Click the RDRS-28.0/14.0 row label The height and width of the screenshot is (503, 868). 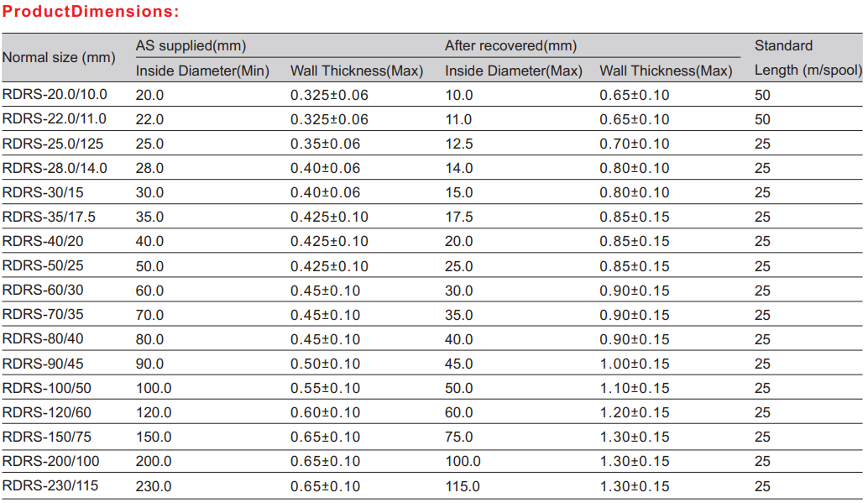point(55,168)
